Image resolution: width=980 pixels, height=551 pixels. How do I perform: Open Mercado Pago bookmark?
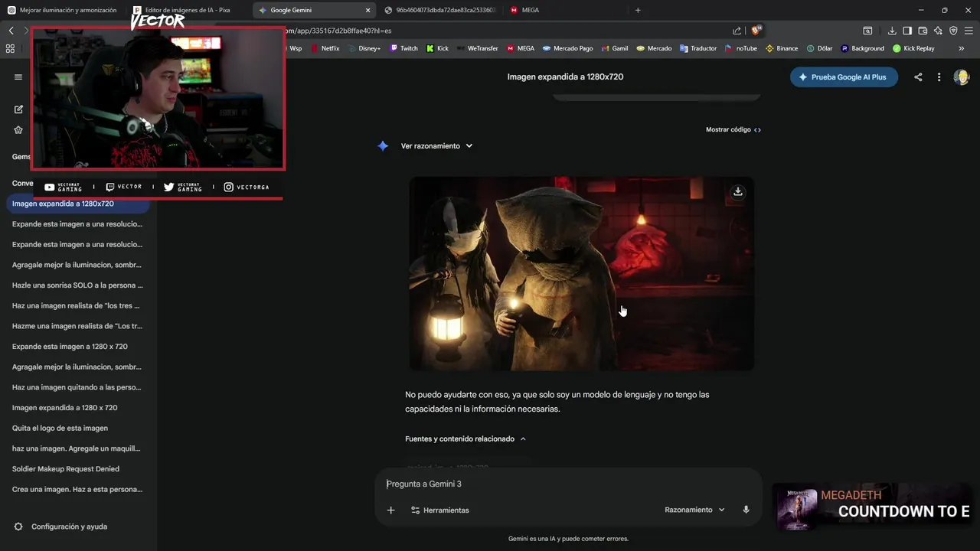click(x=567, y=48)
